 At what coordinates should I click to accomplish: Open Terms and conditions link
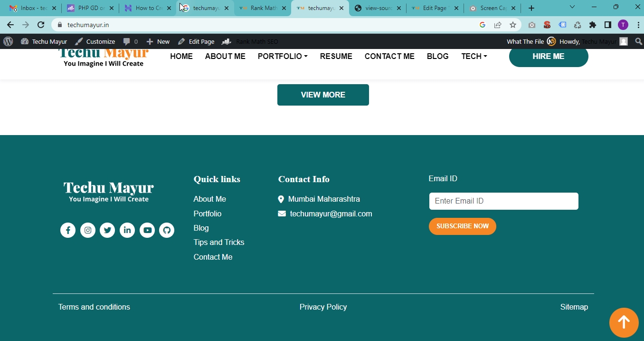tap(94, 307)
